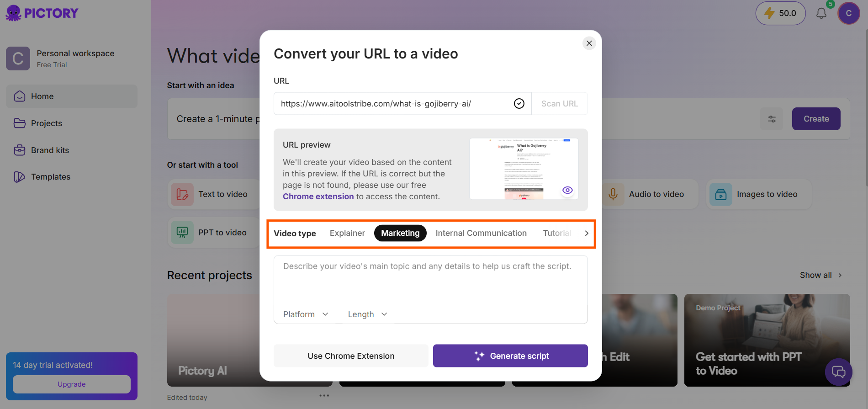Click the Generate script button
This screenshot has width=868, height=409.
pyautogui.click(x=510, y=356)
